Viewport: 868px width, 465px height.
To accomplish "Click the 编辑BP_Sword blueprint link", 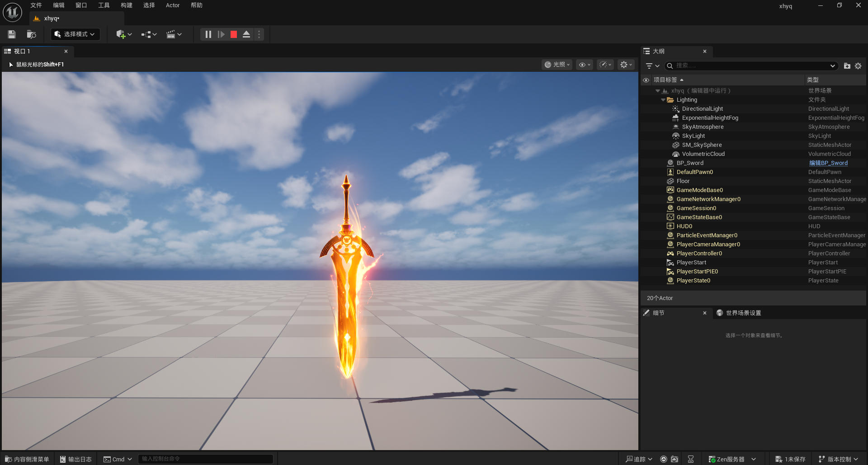I will click(x=828, y=163).
